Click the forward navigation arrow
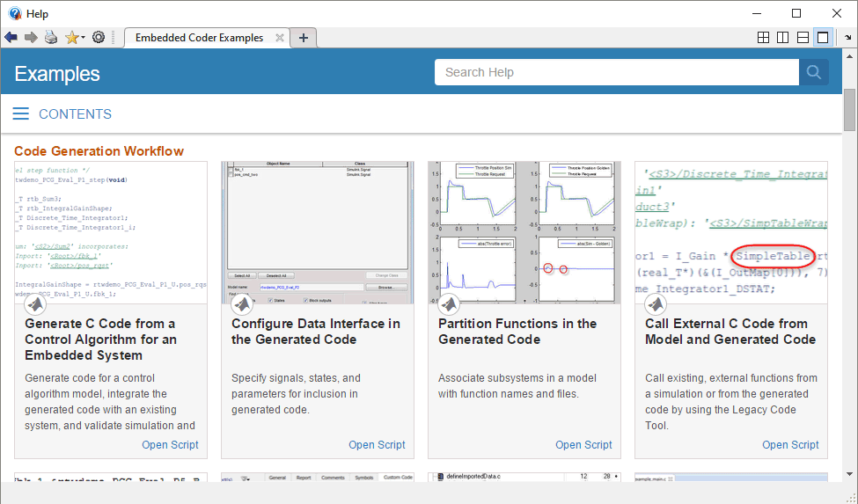Image resolution: width=858 pixels, height=504 pixels. pyautogui.click(x=31, y=38)
